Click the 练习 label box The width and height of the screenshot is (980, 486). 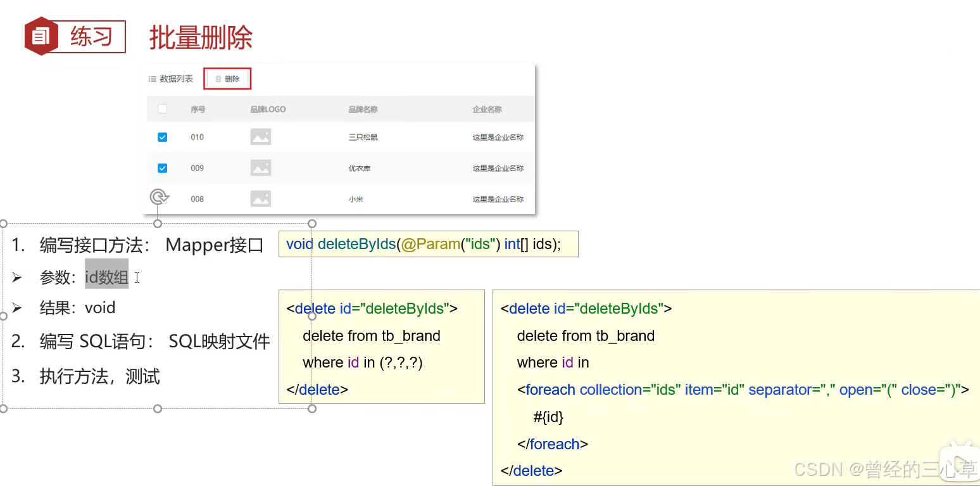tap(91, 36)
